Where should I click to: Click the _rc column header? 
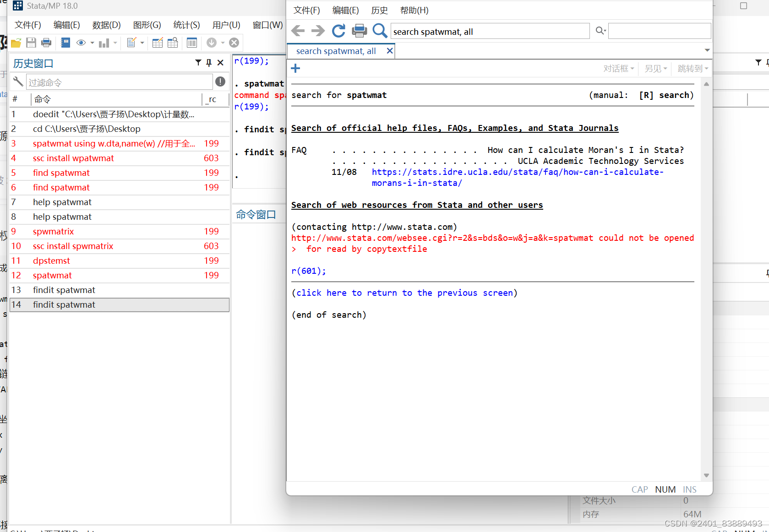(x=211, y=99)
